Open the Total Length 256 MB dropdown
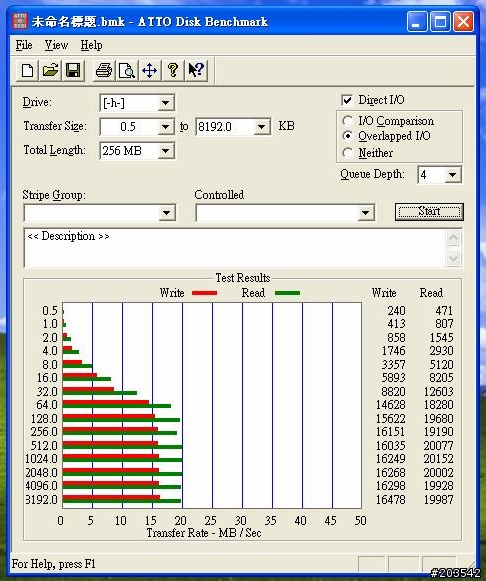 [166, 151]
